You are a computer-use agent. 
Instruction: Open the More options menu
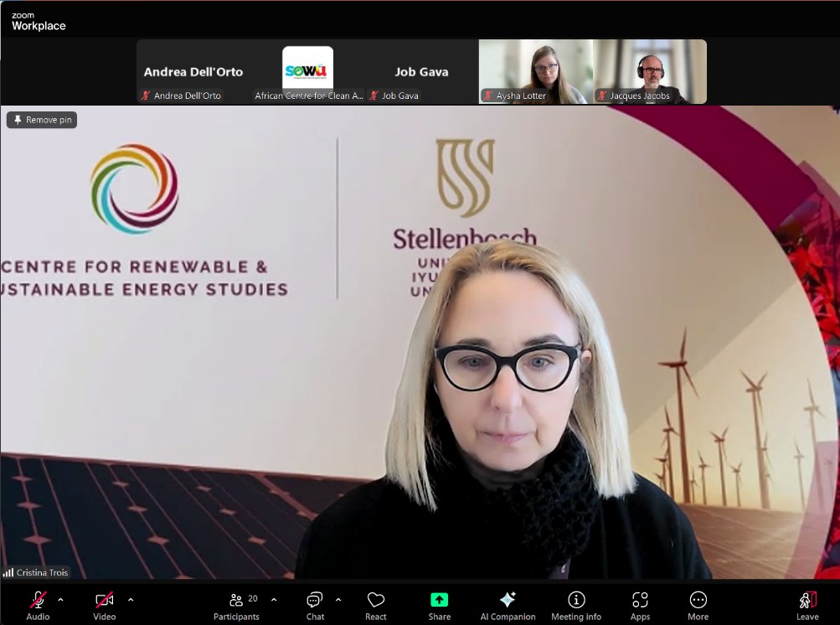tap(698, 606)
